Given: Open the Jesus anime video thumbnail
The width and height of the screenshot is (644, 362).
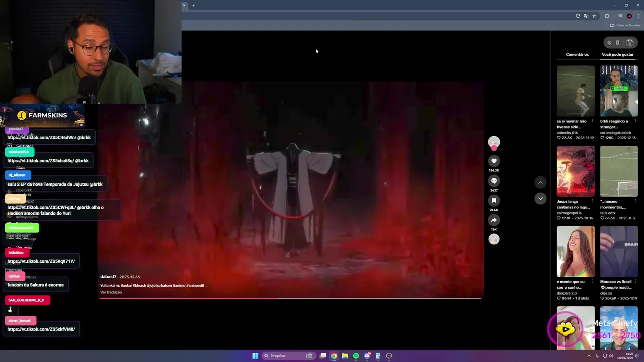Looking at the screenshot, I should [x=576, y=171].
